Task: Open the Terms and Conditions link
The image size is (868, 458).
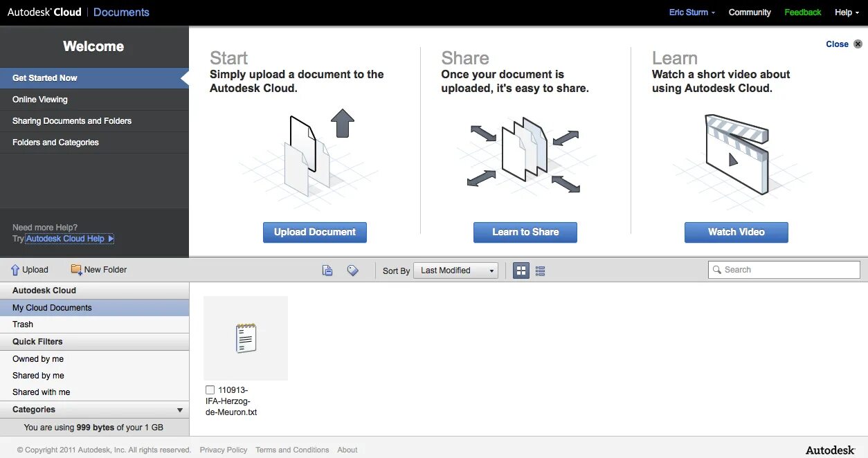Action: (x=292, y=450)
